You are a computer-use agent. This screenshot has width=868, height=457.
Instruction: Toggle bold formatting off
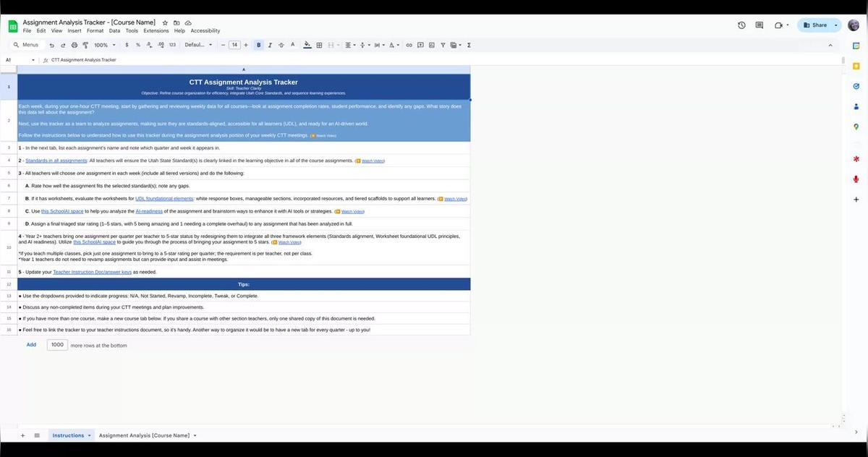pos(258,45)
